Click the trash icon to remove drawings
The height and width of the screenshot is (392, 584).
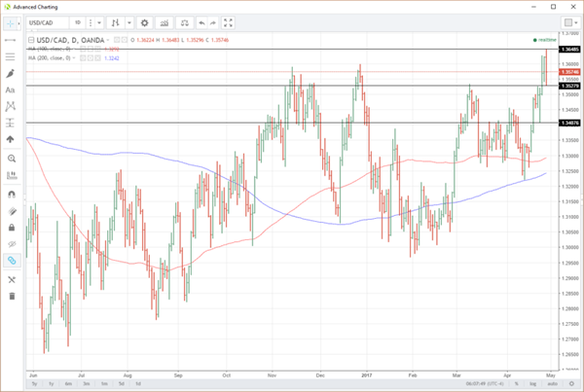point(12,296)
